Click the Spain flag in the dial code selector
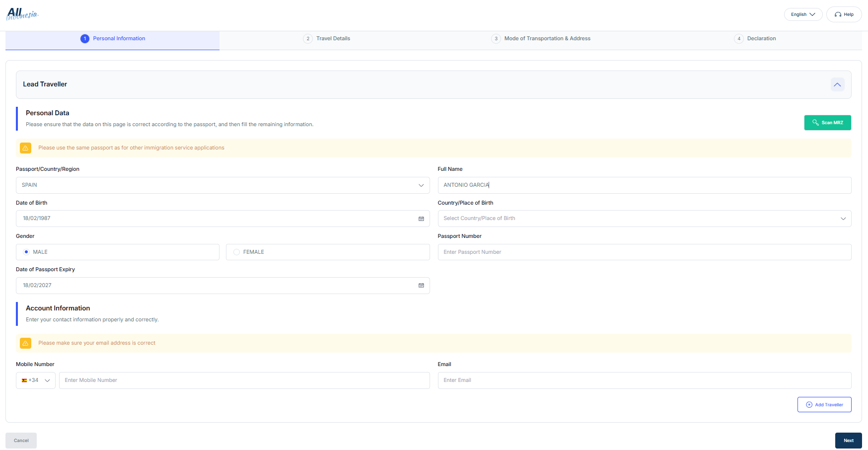The width and height of the screenshot is (868, 450). (25, 380)
